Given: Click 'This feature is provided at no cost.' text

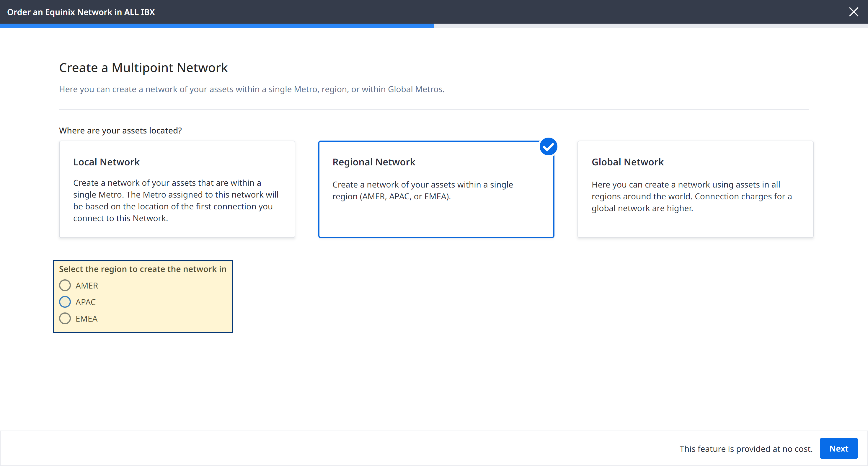Looking at the screenshot, I should [746, 449].
